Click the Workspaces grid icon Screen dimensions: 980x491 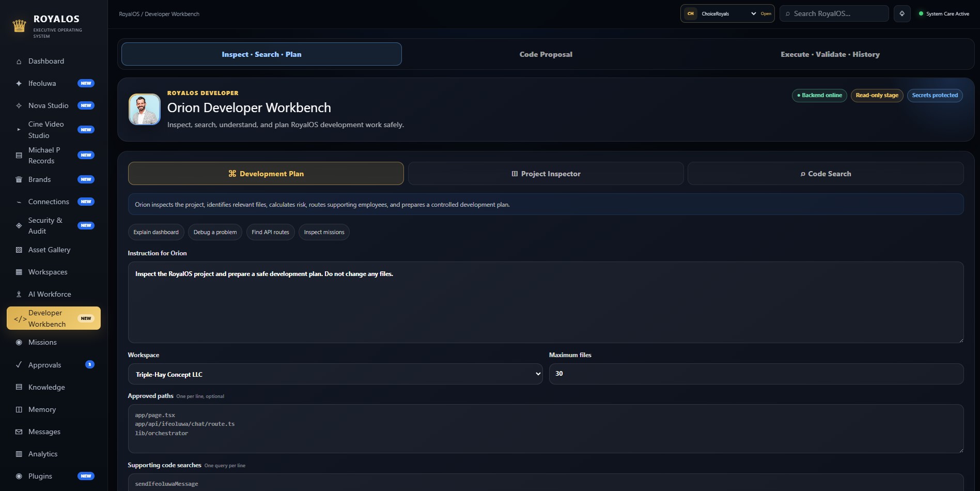tap(19, 272)
